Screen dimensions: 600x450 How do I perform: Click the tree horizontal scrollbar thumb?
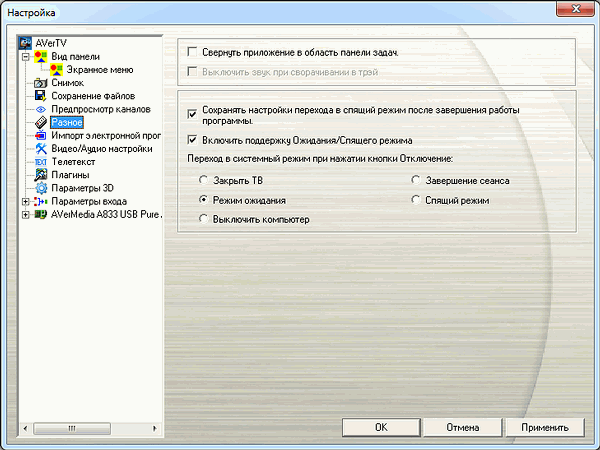(x=72, y=428)
